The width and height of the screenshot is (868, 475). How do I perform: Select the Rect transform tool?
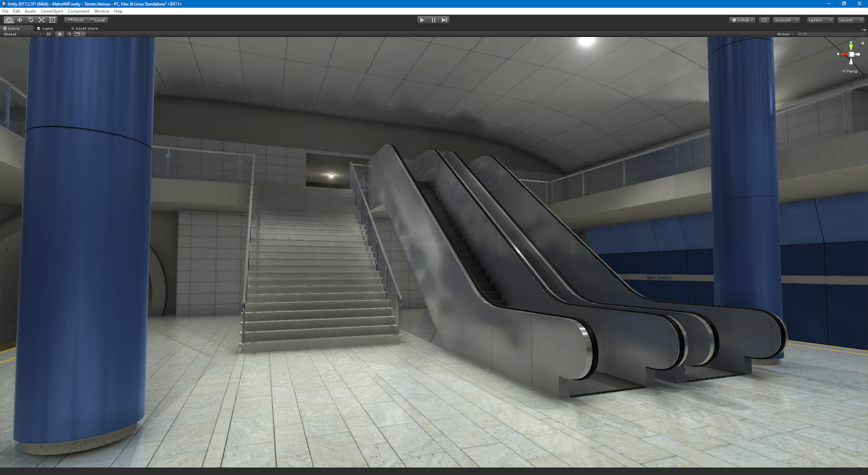pyautogui.click(x=52, y=20)
